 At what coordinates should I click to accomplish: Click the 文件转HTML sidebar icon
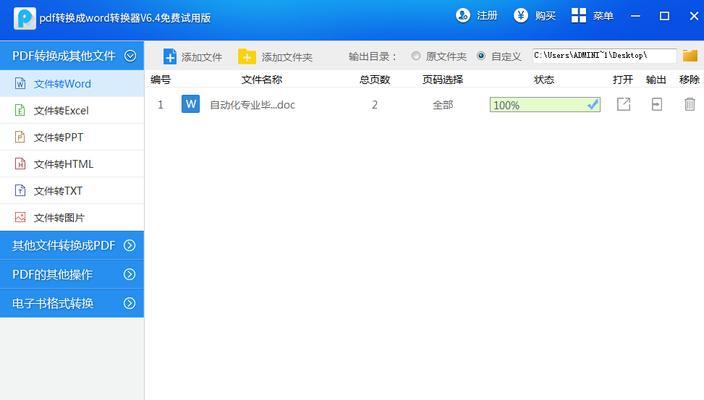pos(20,164)
